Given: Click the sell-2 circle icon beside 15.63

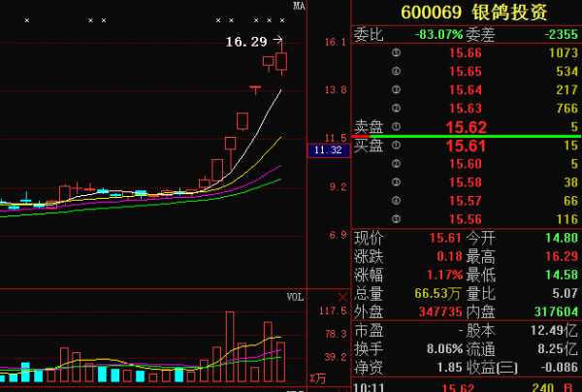Looking at the screenshot, I should point(396,109).
